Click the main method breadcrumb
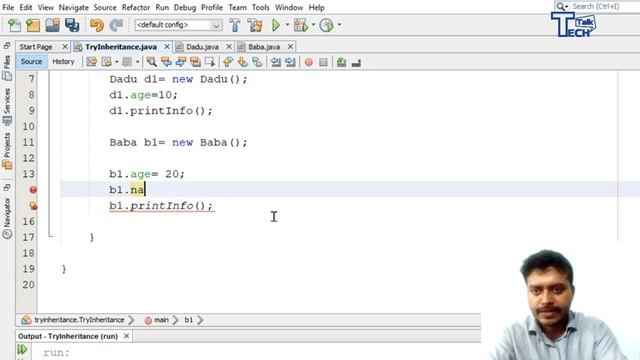The height and width of the screenshot is (360, 640). coord(161,320)
